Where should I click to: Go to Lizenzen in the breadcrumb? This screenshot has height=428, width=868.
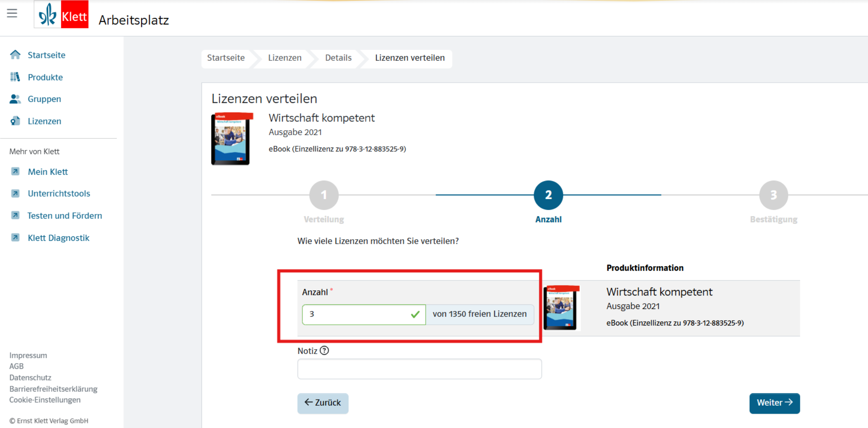click(x=285, y=58)
